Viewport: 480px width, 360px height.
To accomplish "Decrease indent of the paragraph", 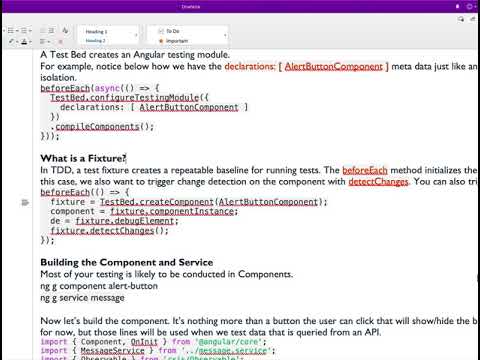I will click(43, 31).
